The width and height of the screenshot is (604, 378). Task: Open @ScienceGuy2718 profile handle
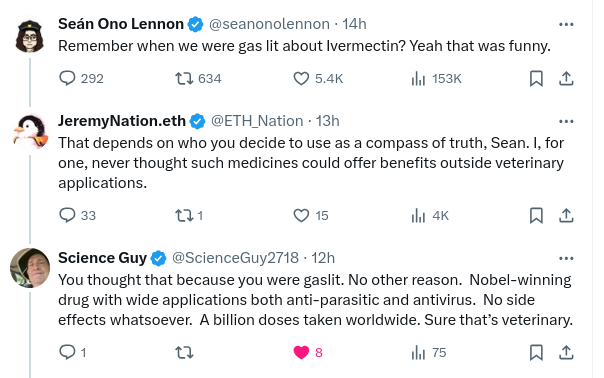(x=235, y=258)
